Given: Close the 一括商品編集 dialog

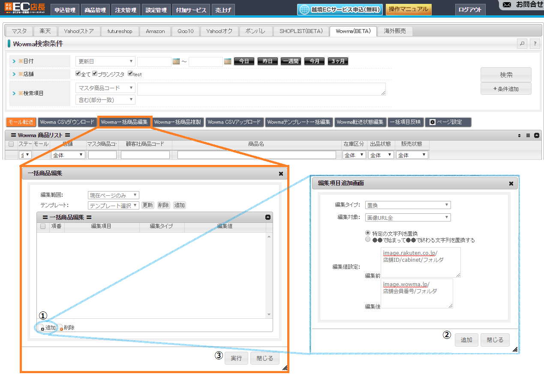Looking at the screenshot, I should pos(281,174).
